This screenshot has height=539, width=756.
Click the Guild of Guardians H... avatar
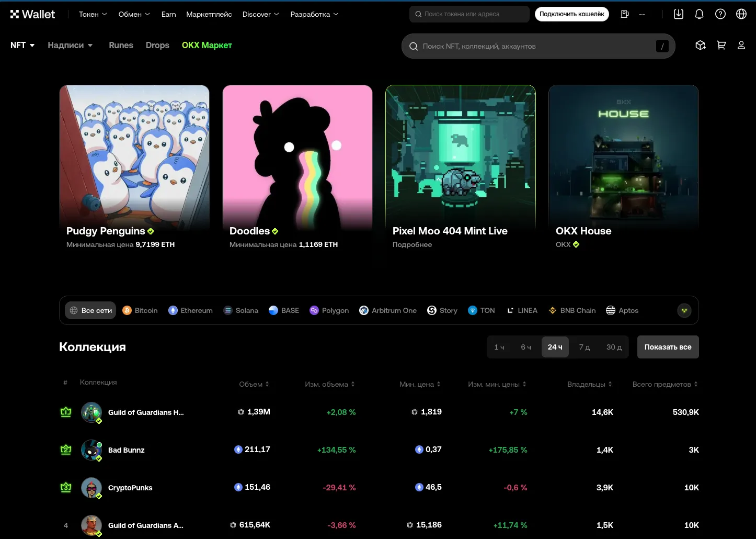coord(91,412)
